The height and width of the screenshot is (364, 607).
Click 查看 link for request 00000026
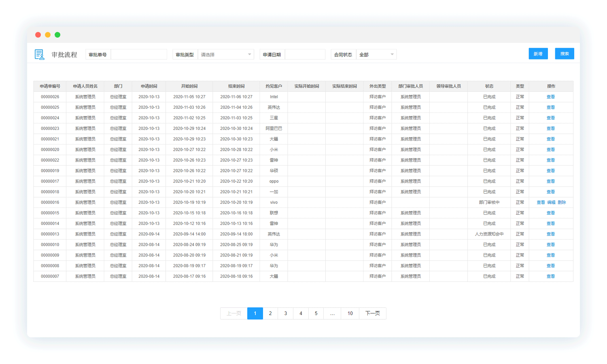tap(550, 97)
